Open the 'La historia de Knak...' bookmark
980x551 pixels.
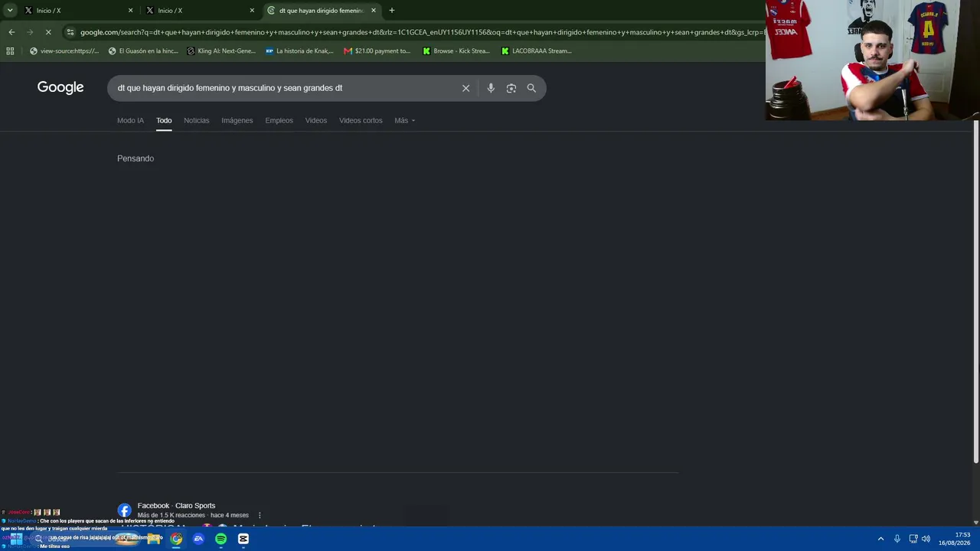point(299,51)
